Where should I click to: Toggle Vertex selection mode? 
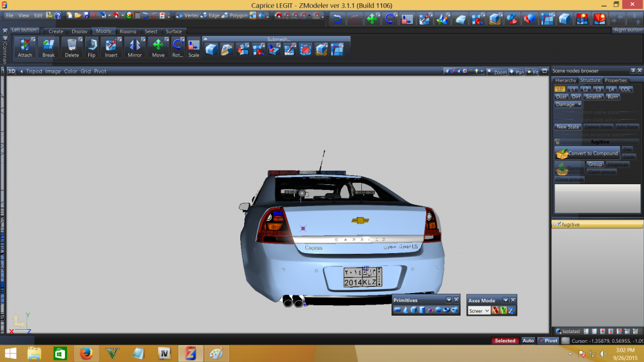click(x=187, y=15)
